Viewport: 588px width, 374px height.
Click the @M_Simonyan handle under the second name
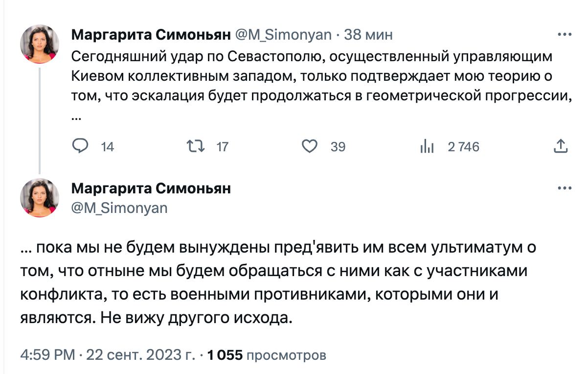[119, 208]
